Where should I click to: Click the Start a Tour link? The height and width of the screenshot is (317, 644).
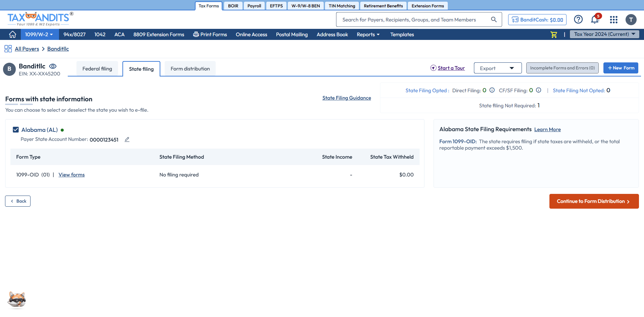pos(451,68)
